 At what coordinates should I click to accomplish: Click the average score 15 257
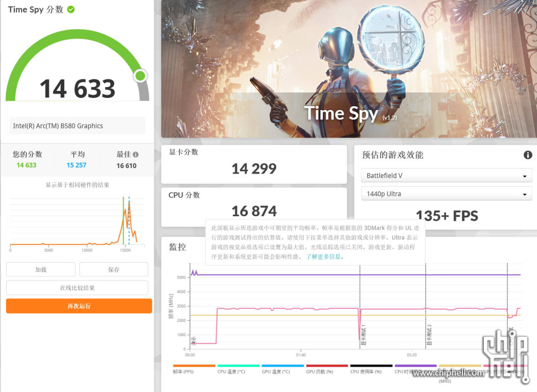pyautogui.click(x=76, y=165)
